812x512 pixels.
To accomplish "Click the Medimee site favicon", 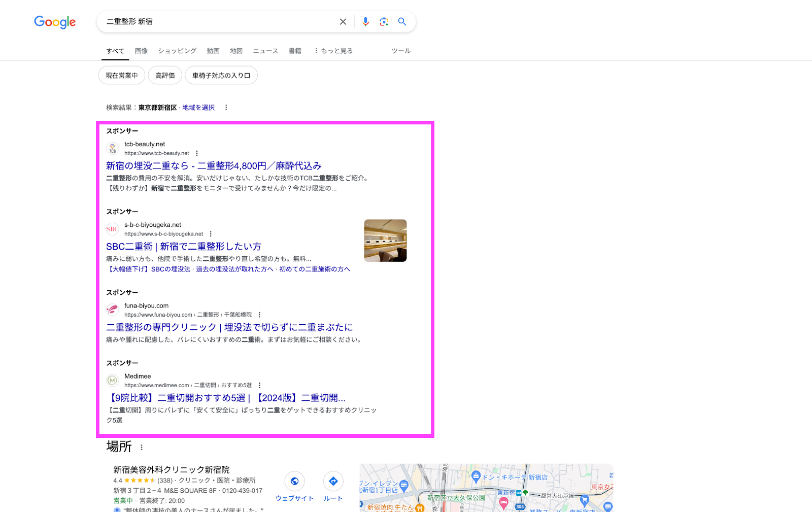I will (x=113, y=381).
